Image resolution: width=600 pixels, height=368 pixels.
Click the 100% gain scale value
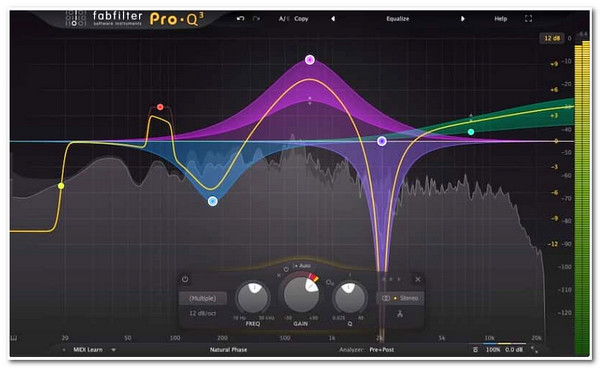pos(493,350)
